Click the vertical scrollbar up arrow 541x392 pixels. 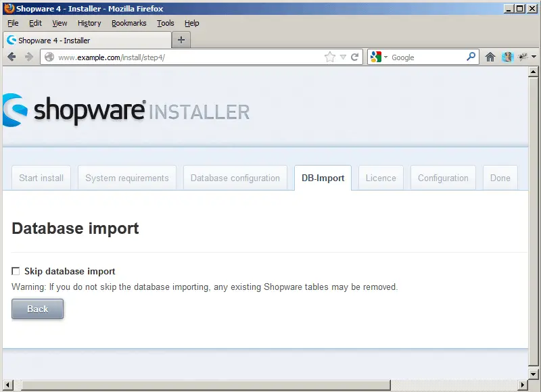click(533, 72)
